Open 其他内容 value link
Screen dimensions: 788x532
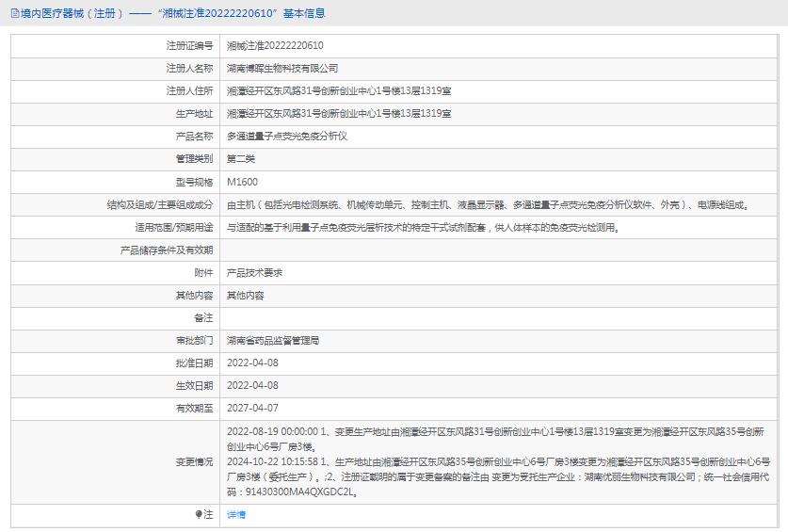pyautogui.click(x=245, y=295)
